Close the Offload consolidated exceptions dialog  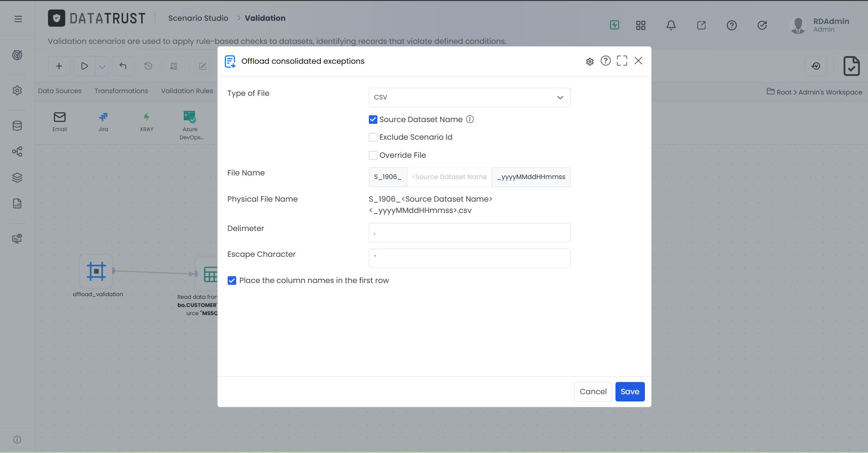coord(639,61)
